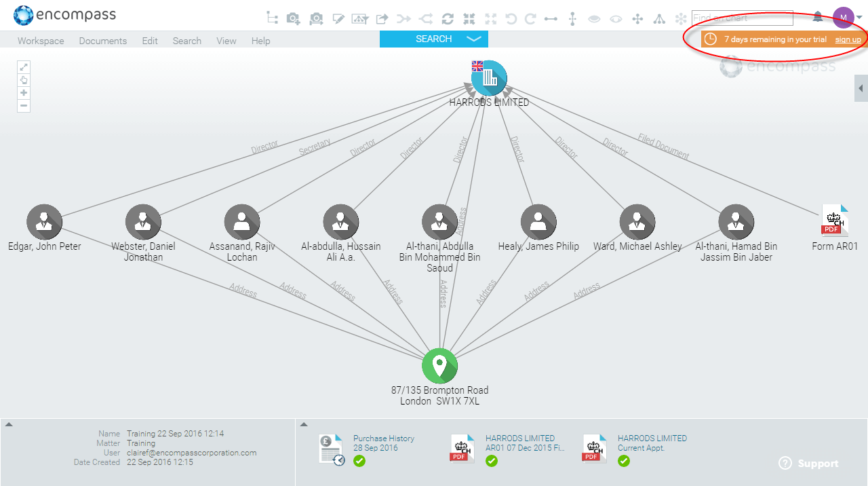Screen dimensions: 868x486
Task: Click the tree layout icon in toolbar
Action: click(272, 18)
